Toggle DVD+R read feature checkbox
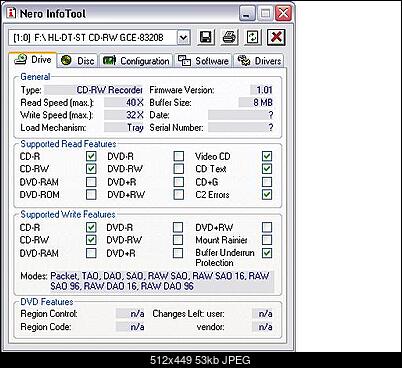The height and width of the screenshot is (368, 402). pos(179,182)
